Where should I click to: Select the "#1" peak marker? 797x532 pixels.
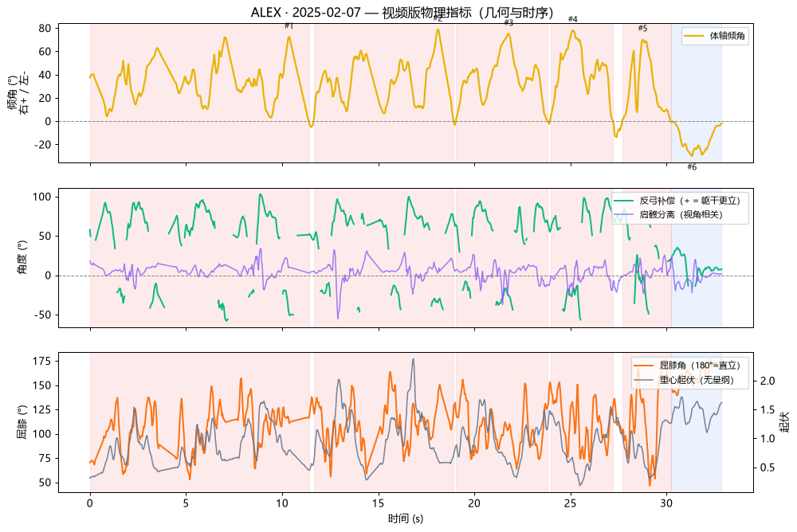[289, 25]
